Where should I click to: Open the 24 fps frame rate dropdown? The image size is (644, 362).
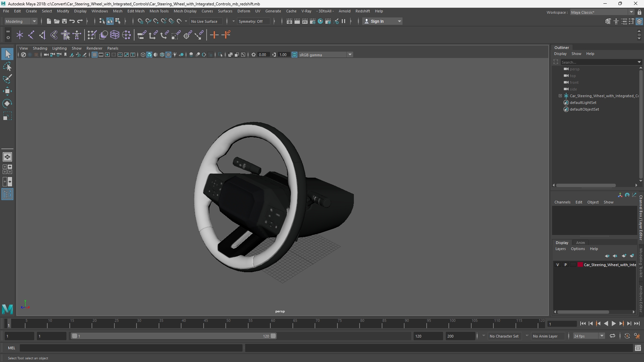pos(589,336)
